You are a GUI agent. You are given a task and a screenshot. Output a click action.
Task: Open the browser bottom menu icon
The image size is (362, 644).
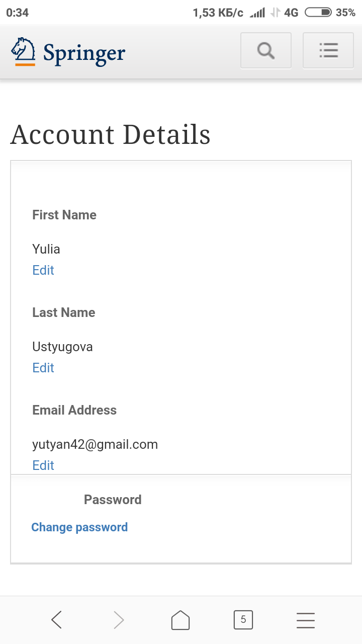(x=305, y=620)
